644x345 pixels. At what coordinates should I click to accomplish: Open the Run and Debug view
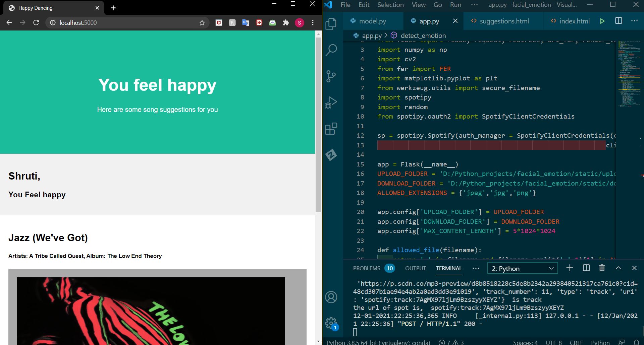click(x=331, y=102)
